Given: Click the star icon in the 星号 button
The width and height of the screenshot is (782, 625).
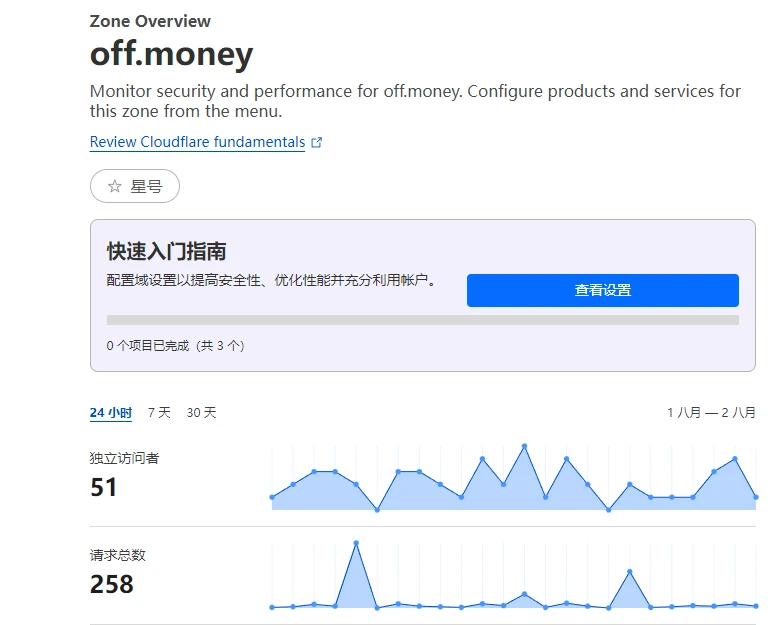Looking at the screenshot, I should 114,187.
